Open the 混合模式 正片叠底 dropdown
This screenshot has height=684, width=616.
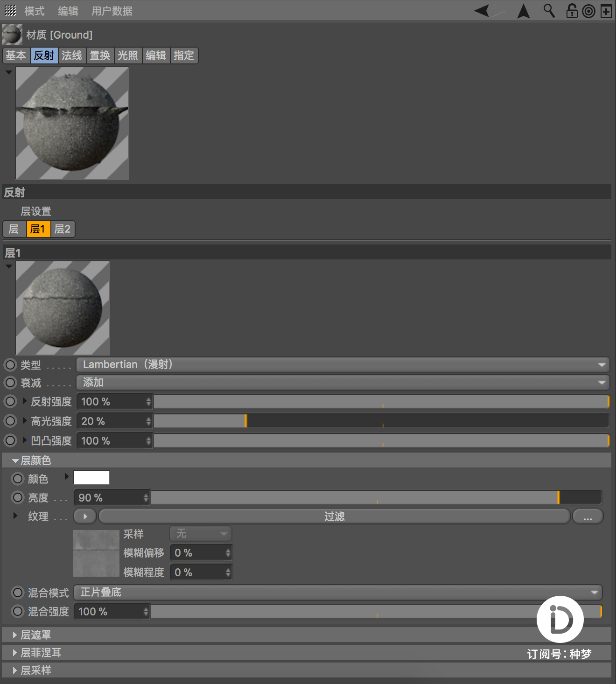tap(338, 592)
